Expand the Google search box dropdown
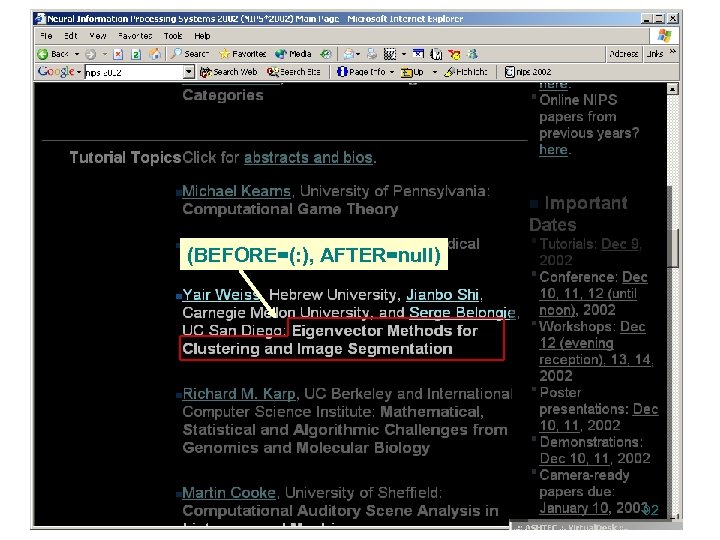720x540 pixels. 189,72
